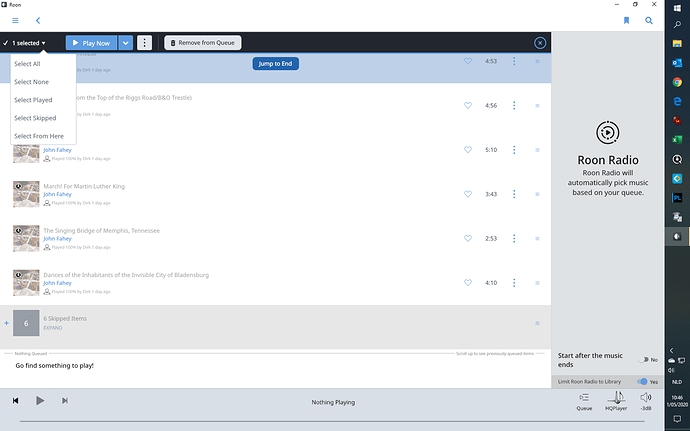Click the drag handle of the 2:53 track
Screen dimensions: 690x431
pyautogui.click(x=537, y=239)
